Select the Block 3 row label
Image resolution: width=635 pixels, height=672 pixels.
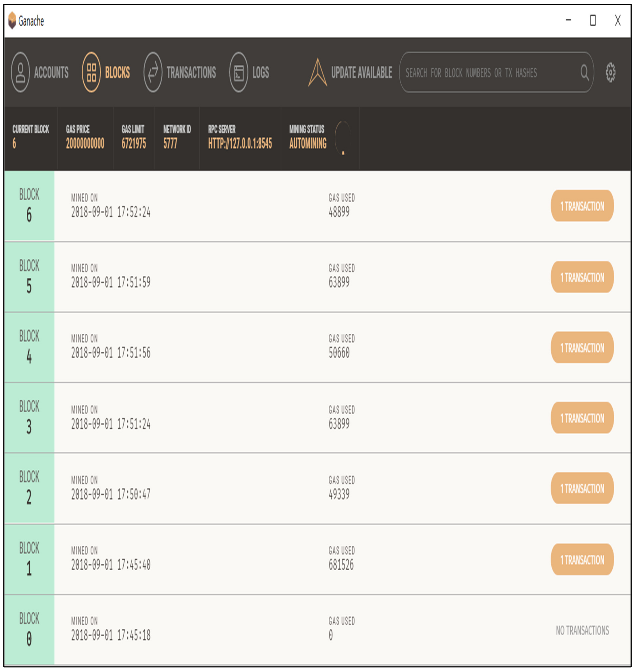(29, 417)
